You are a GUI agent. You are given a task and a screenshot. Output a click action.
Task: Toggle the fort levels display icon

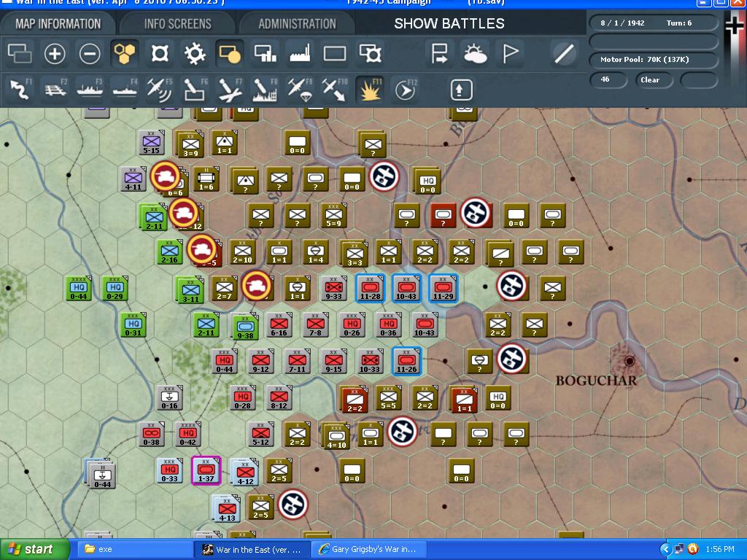160,53
